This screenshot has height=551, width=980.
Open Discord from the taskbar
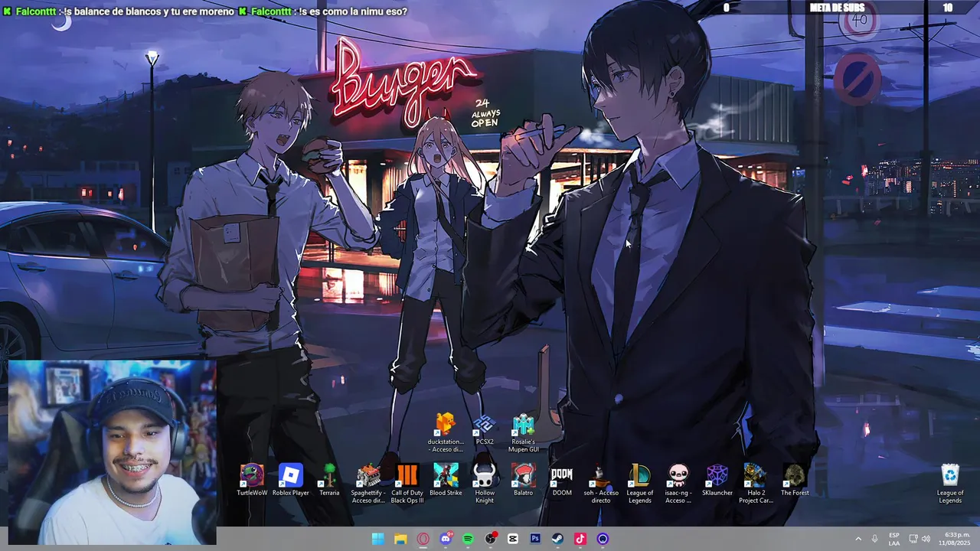446,539
